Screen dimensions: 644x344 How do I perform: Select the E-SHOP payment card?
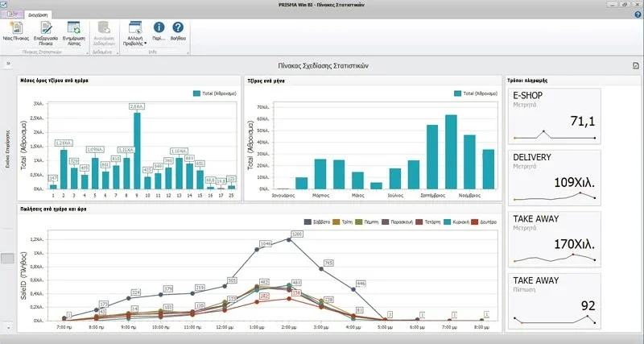554,116
